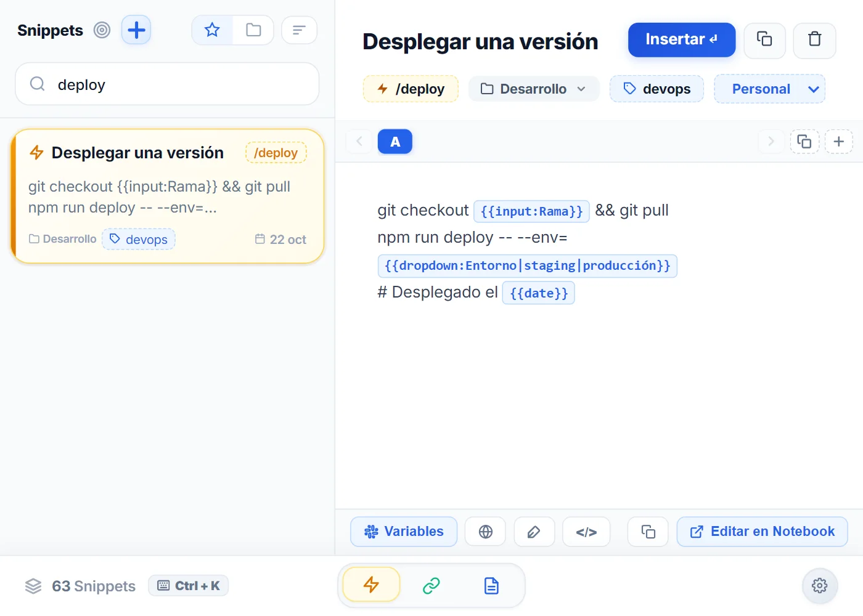Click the pencil edit icon
The height and width of the screenshot is (616, 863).
point(534,532)
